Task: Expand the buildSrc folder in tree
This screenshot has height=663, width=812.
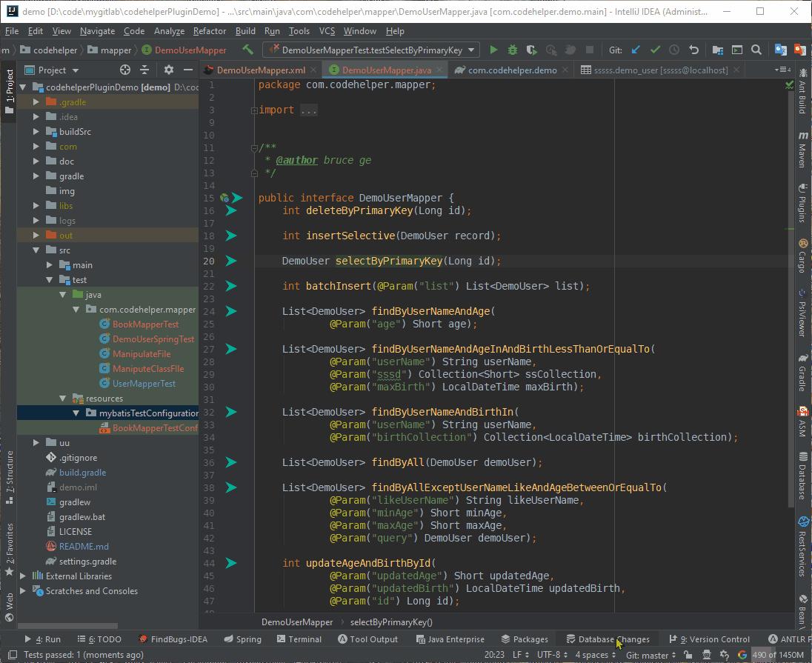Action: coord(36,132)
